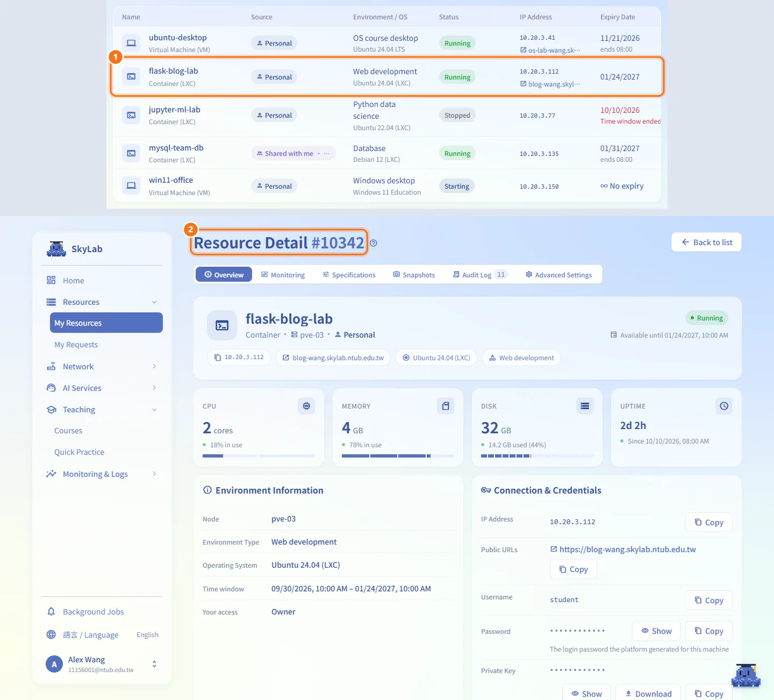Image resolution: width=774 pixels, height=700 pixels.
Task: Click the mysql-team-db container icon
Action: tap(131, 153)
